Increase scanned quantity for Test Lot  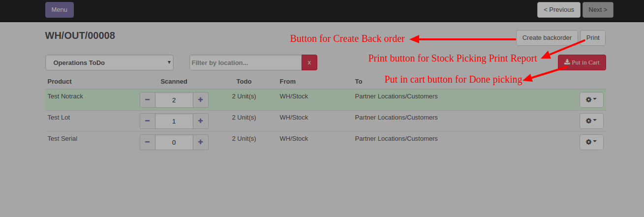pyautogui.click(x=200, y=121)
